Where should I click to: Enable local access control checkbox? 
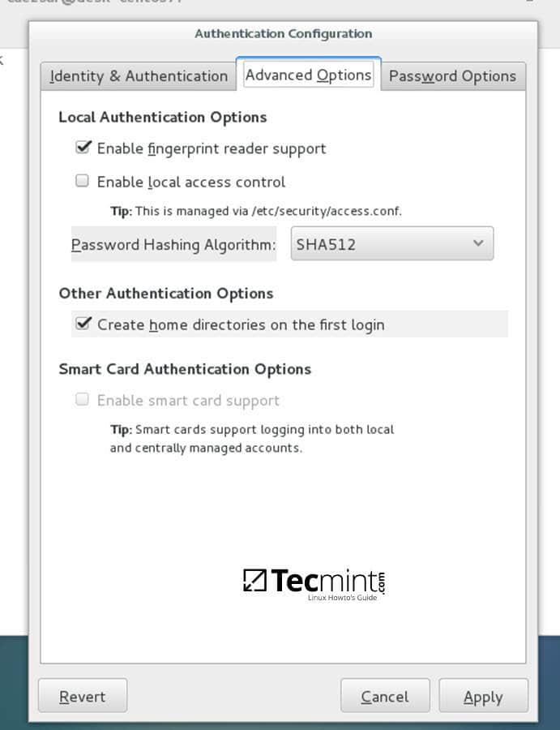pyautogui.click(x=82, y=181)
